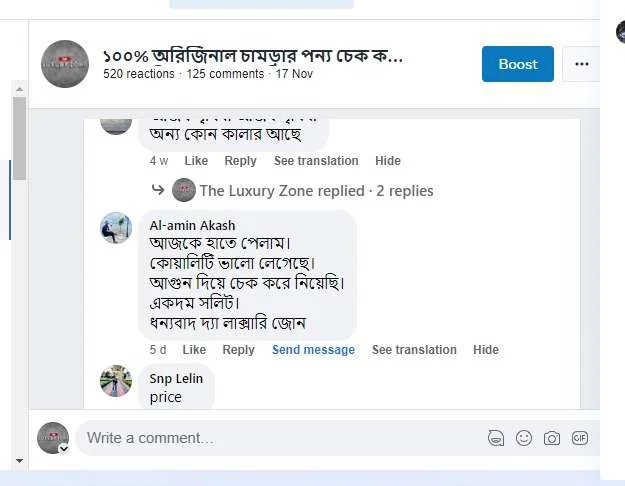Screen dimensions: 625x486
Task: Click the avatar sticker icon in comment box
Action: (495, 438)
